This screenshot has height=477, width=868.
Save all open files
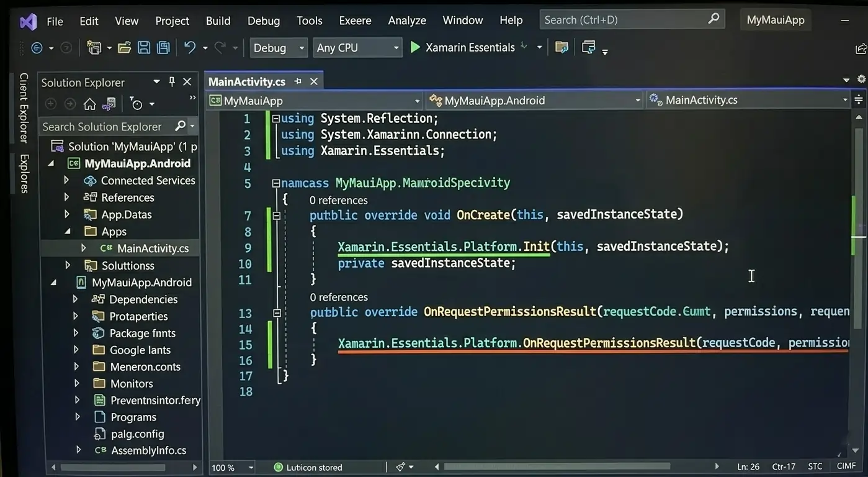(163, 47)
